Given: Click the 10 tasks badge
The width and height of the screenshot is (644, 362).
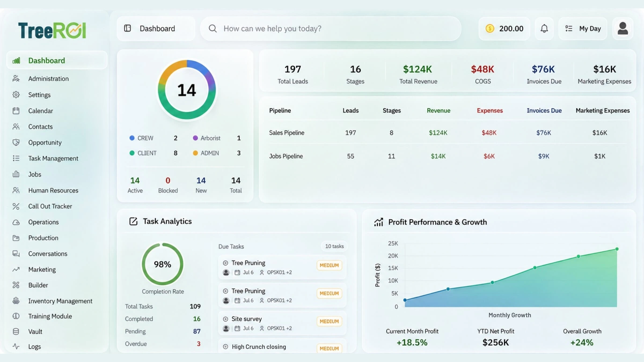Looking at the screenshot, I should click(x=334, y=246).
